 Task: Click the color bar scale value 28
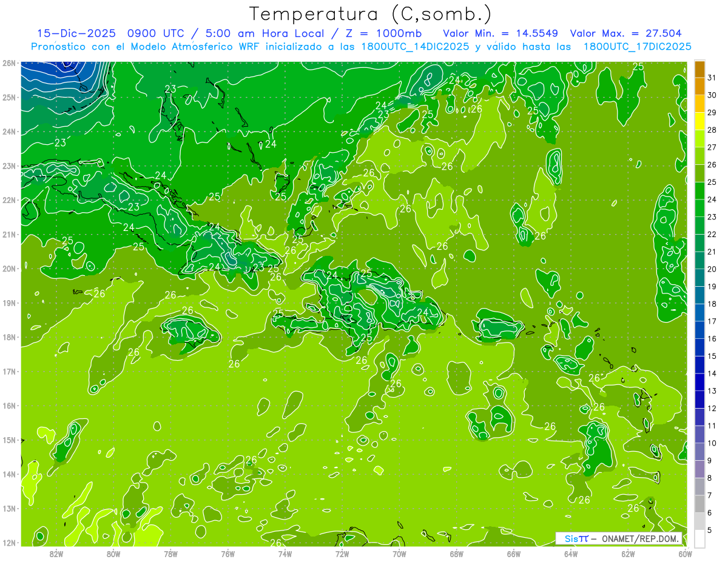(712, 130)
